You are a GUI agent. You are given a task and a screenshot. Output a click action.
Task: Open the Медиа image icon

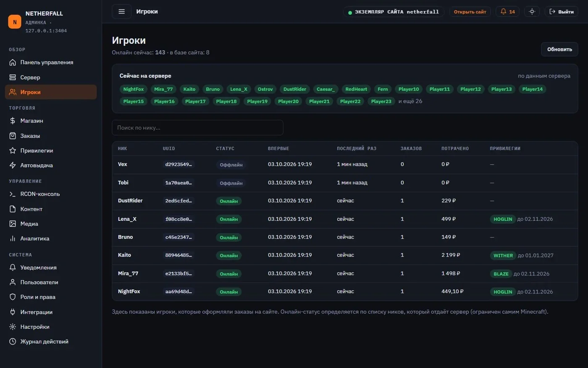click(x=13, y=224)
